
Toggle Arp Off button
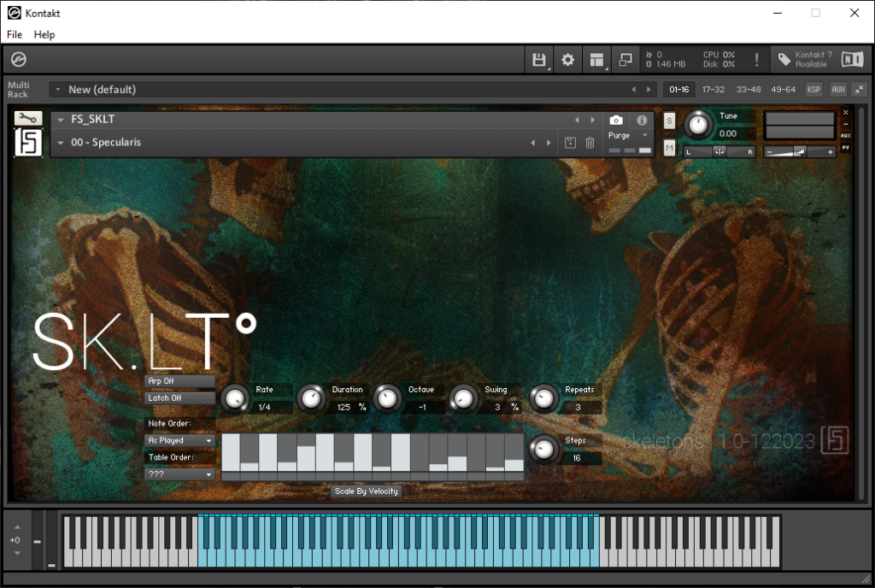click(179, 381)
